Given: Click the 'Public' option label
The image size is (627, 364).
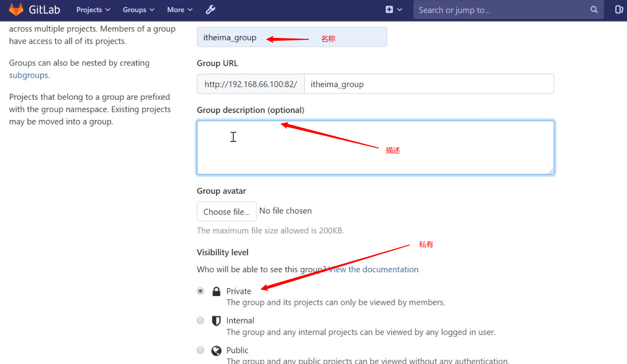Looking at the screenshot, I should [237, 350].
